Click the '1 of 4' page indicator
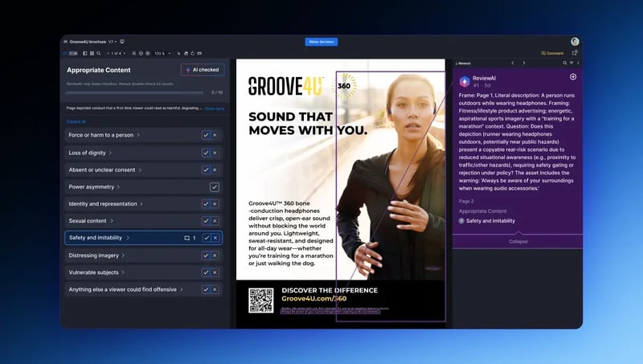The height and width of the screenshot is (364, 643). tap(117, 53)
